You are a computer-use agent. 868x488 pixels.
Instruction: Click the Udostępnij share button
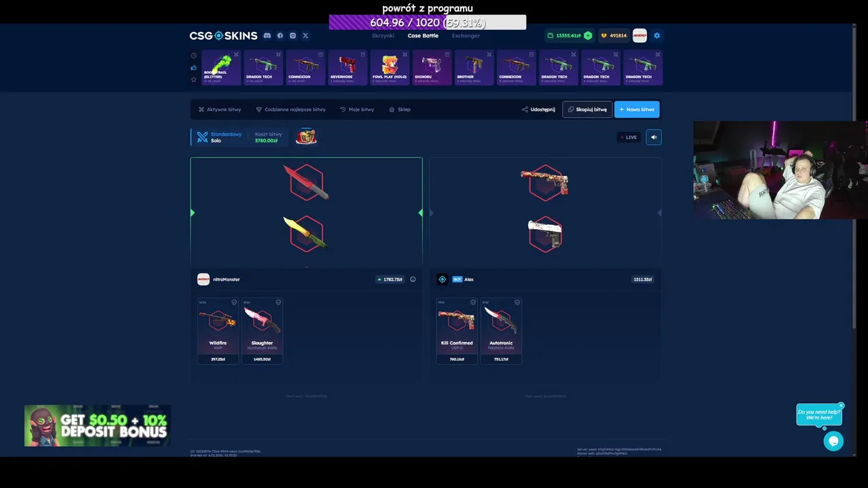coord(538,109)
